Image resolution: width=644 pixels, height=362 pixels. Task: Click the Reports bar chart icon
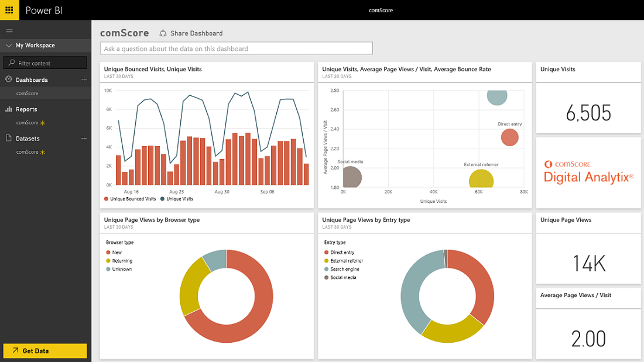(x=9, y=109)
